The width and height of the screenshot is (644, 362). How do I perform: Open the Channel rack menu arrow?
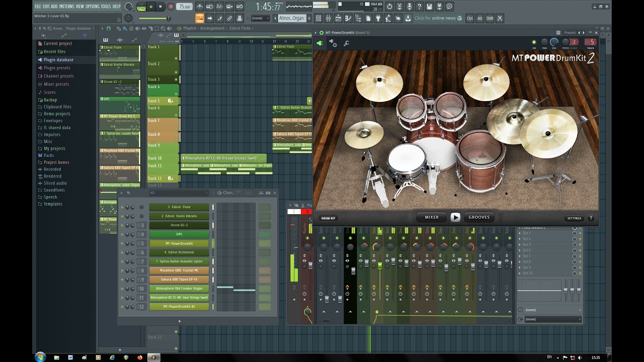pos(121,193)
